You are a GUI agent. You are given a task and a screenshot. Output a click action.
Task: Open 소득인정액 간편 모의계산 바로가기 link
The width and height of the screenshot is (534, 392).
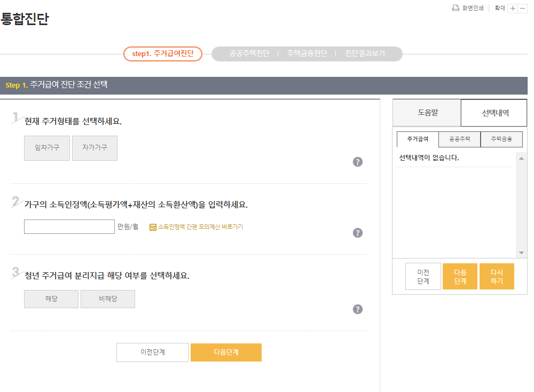200,227
